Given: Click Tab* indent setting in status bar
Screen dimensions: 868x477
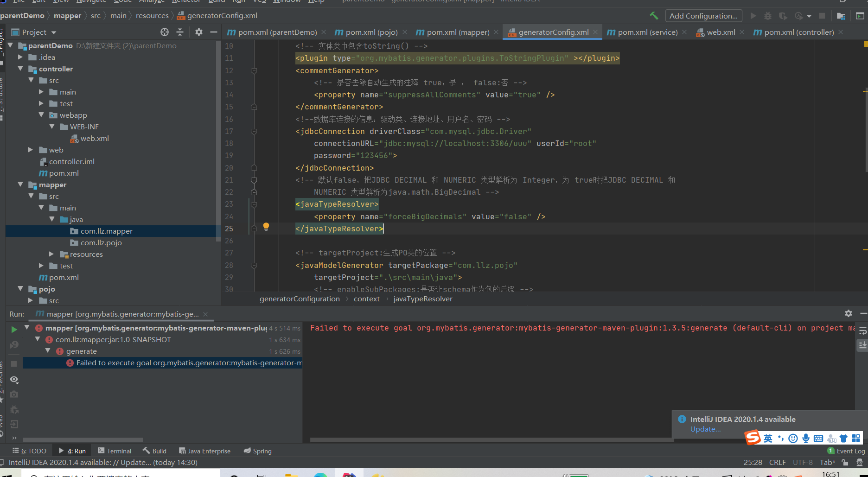Looking at the screenshot, I should (x=827, y=462).
